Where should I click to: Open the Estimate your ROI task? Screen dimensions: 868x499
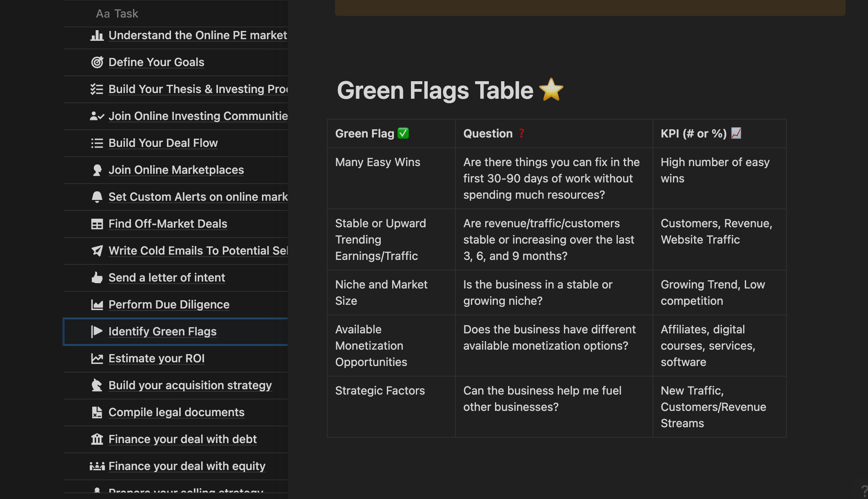click(156, 358)
